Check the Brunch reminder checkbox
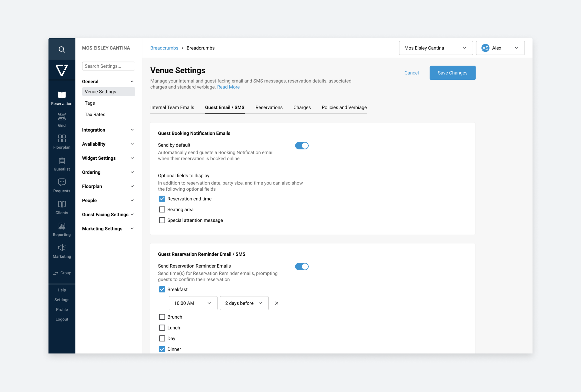 pos(162,317)
